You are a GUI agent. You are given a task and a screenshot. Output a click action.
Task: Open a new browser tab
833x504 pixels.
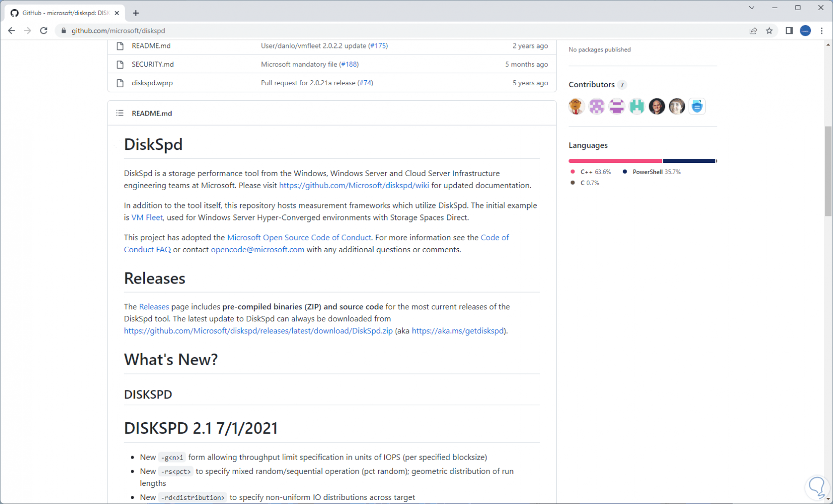click(136, 13)
